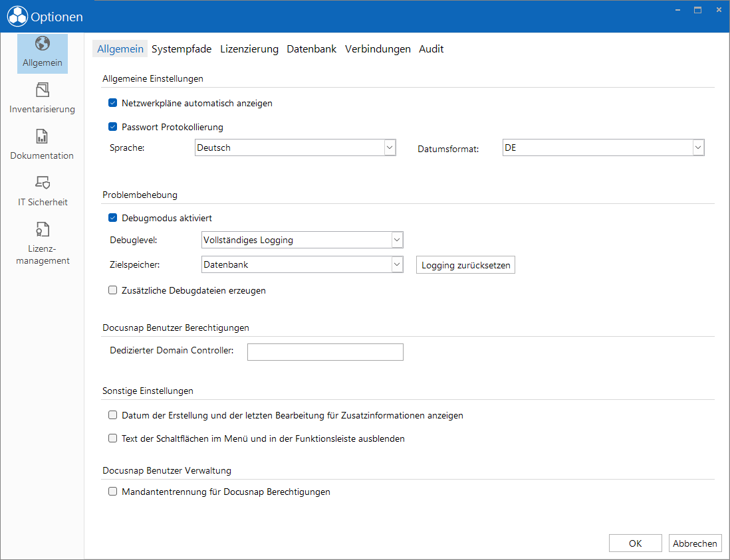Open the Datumsformat dropdown

tap(604, 147)
